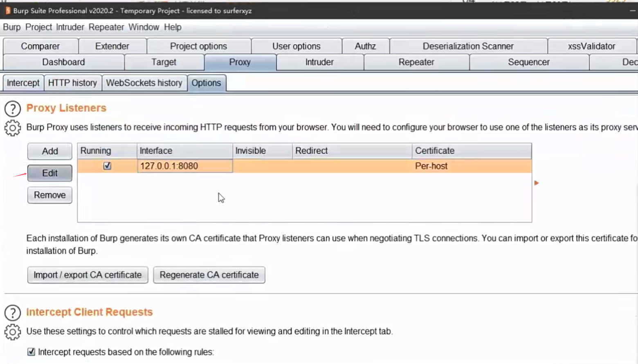The image size is (638, 364).
Task: Click the Invisible column header
Action: 263,151
